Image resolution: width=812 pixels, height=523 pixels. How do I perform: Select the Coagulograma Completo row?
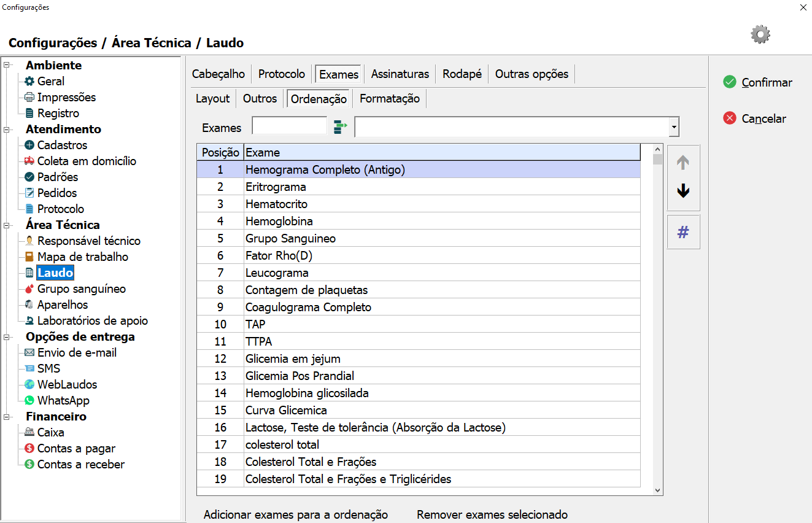coord(419,307)
